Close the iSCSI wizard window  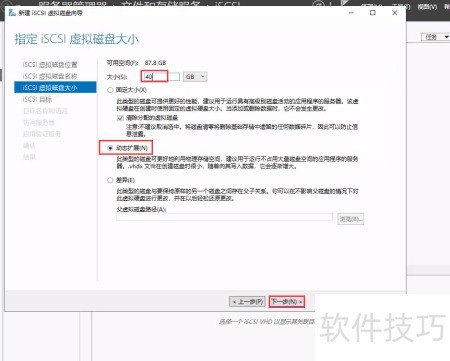395,13
